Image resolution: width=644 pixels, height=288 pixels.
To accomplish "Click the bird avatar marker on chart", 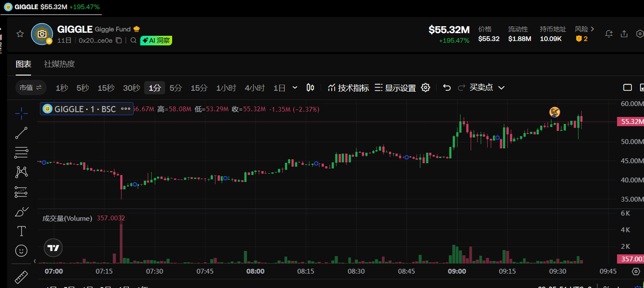I will (554, 112).
